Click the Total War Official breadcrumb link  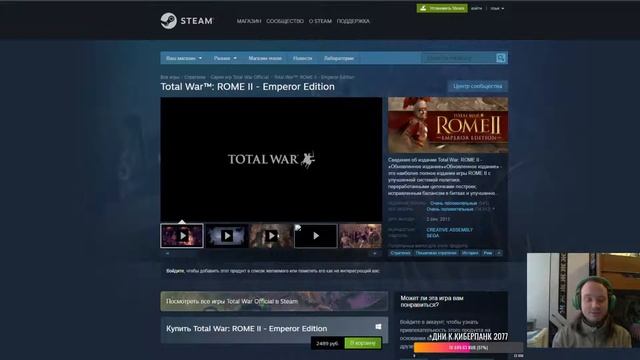(240, 77)
